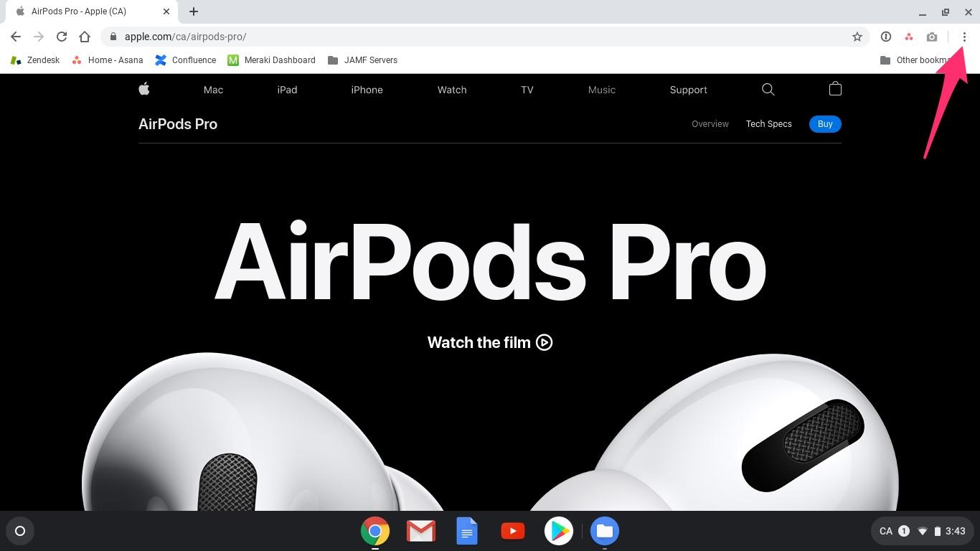Open the ChromeOS launcher circle button
Viewport: 980px width, 551px height.
pyautogui.click(x=20, y=531)
